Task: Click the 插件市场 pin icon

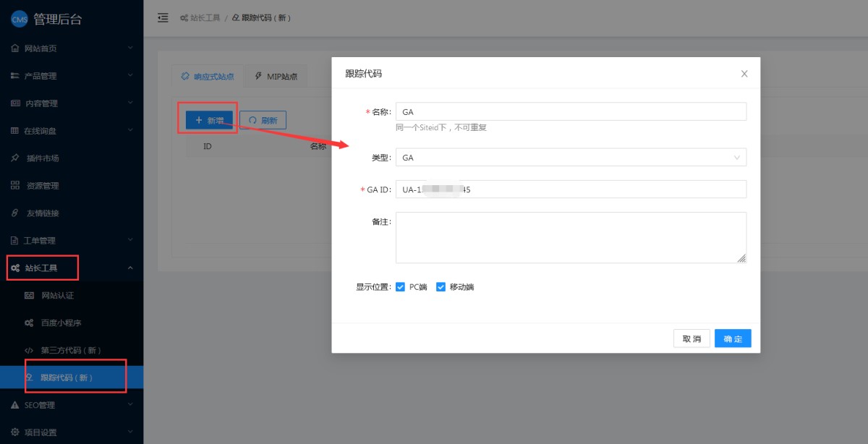Action: [15, 158]
